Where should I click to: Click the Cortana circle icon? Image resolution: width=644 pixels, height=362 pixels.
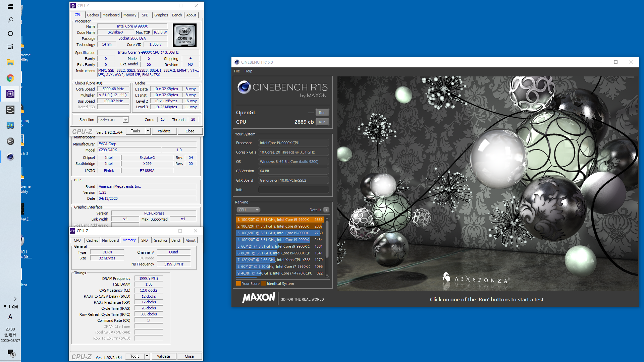tap(10, 34)
